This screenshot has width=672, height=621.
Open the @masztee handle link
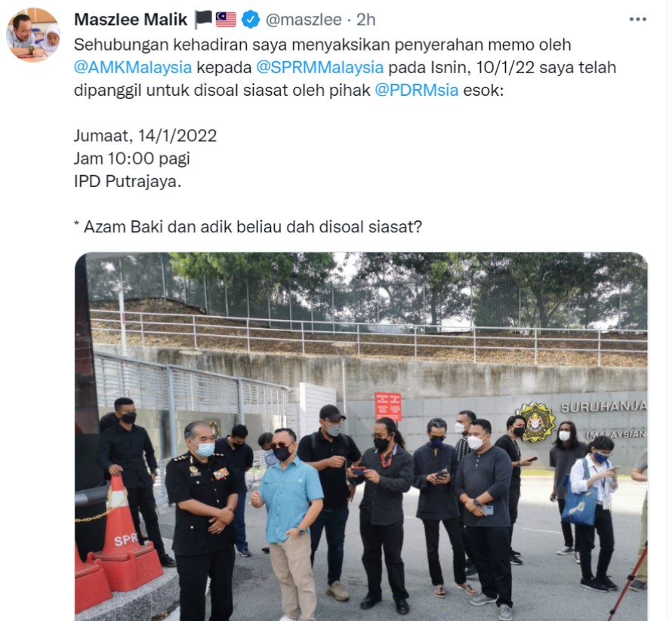[304, 20]
